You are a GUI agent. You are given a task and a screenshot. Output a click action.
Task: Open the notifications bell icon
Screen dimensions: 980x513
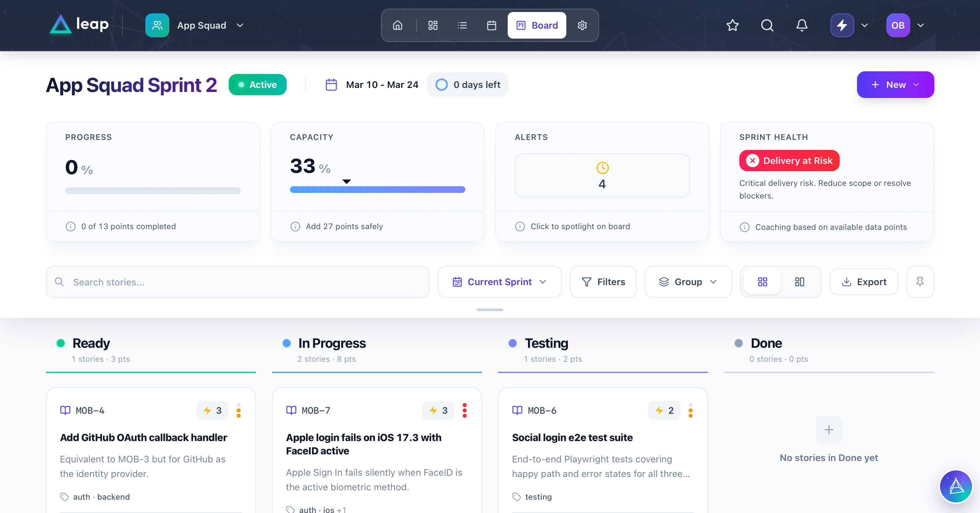pos(802,25)
